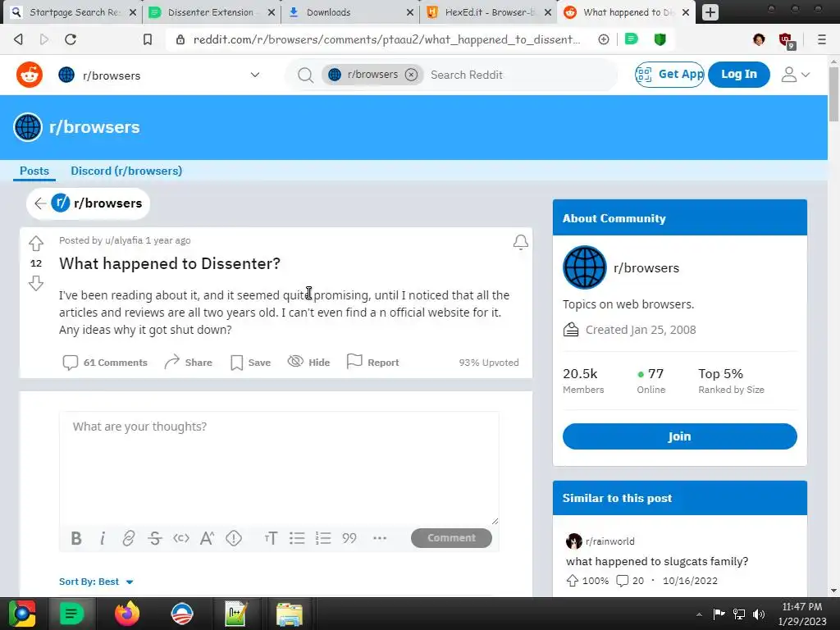Apply strikethrough in comment editor
The height and width of the screenshot is (630, 840).
pos(155,538)
